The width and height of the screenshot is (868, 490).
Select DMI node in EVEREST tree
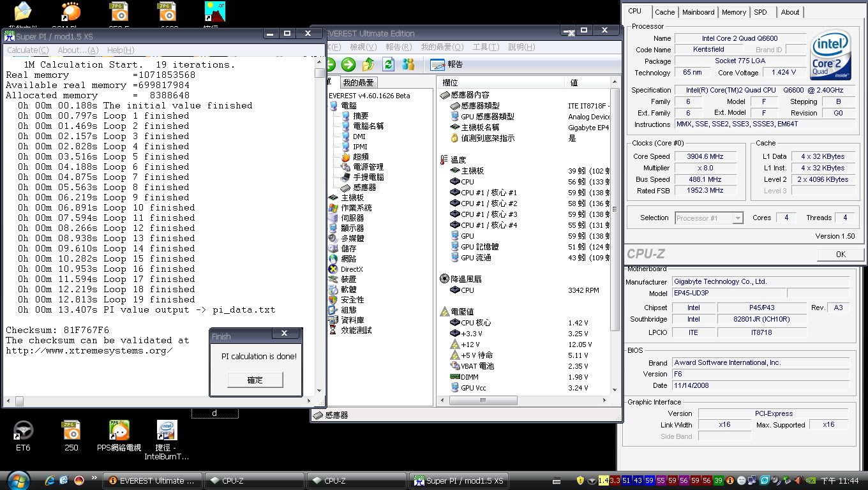(x=359, y=137)
